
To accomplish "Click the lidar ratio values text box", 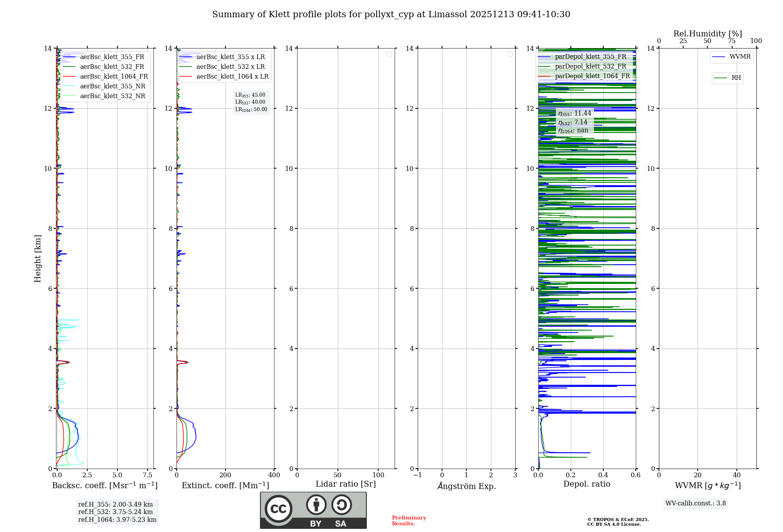I will 251,102.
